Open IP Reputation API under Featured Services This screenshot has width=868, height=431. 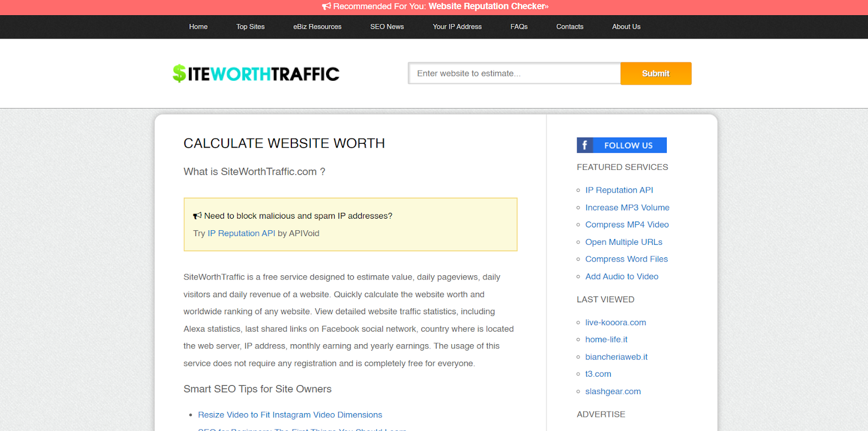(619, 190)
